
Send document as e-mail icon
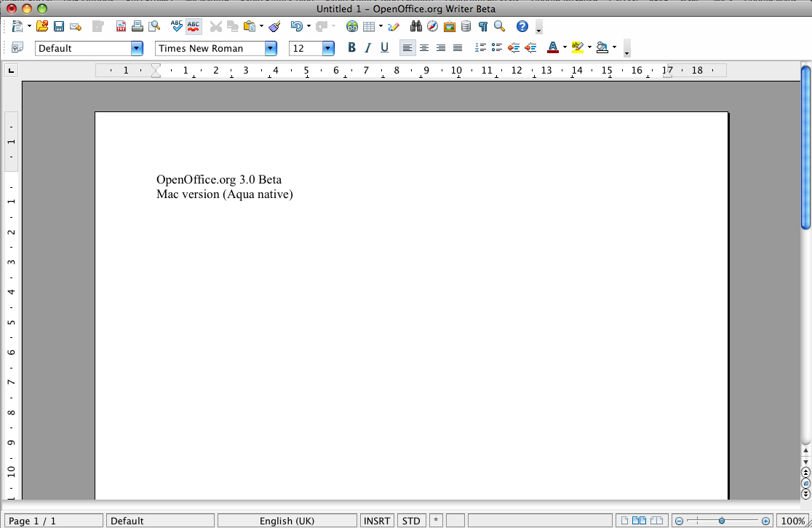point(76,26)
